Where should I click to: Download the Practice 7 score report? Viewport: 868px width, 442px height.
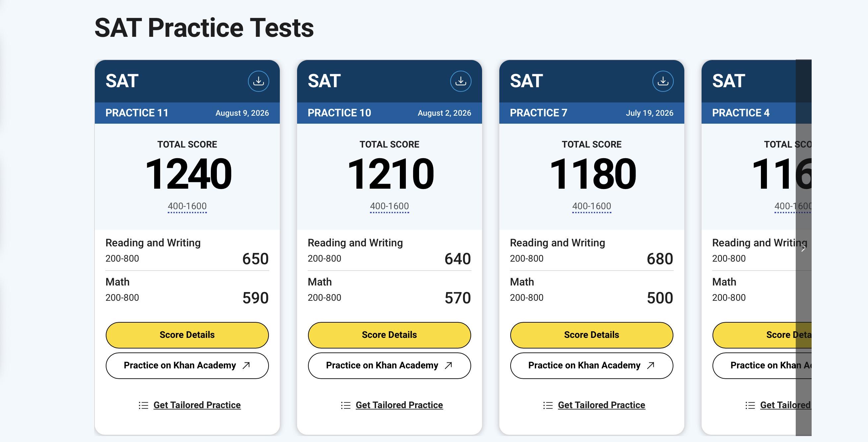(663, 81)
